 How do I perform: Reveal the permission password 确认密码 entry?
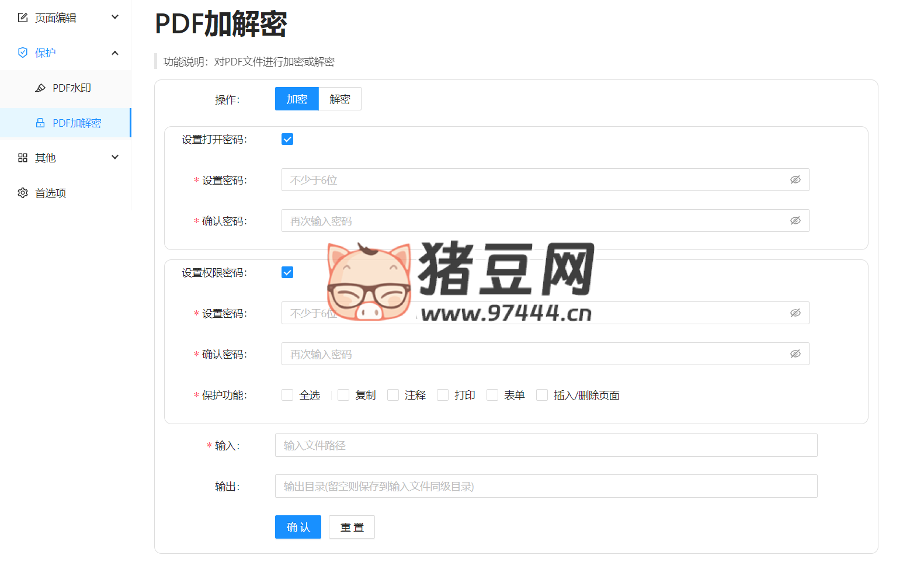point(795,354)
